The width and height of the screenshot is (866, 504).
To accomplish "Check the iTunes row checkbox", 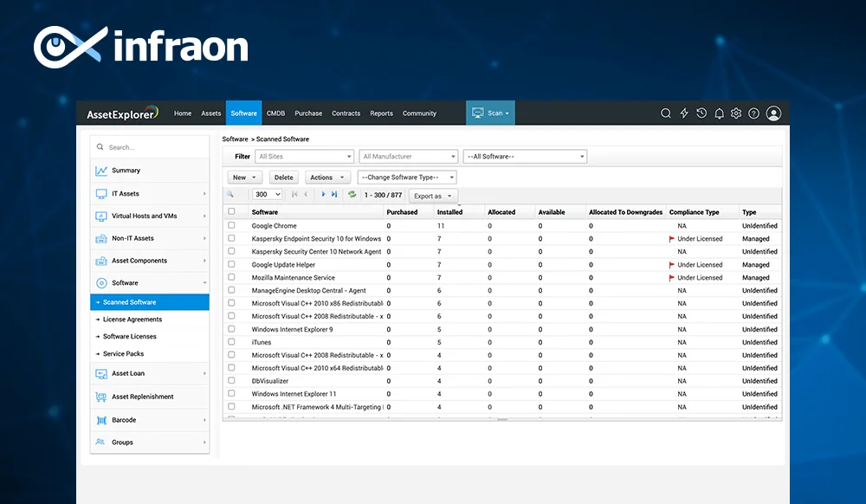I will [x=231, y=342].
